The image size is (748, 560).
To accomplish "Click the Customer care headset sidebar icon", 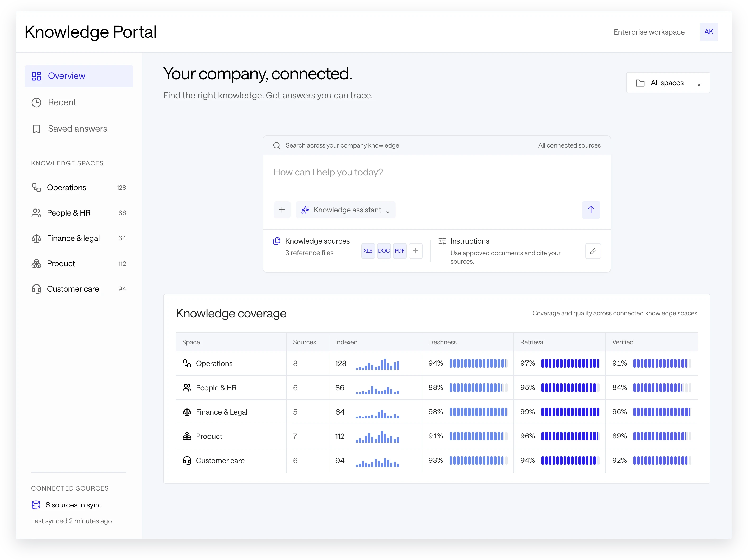I will click(36, 289).
